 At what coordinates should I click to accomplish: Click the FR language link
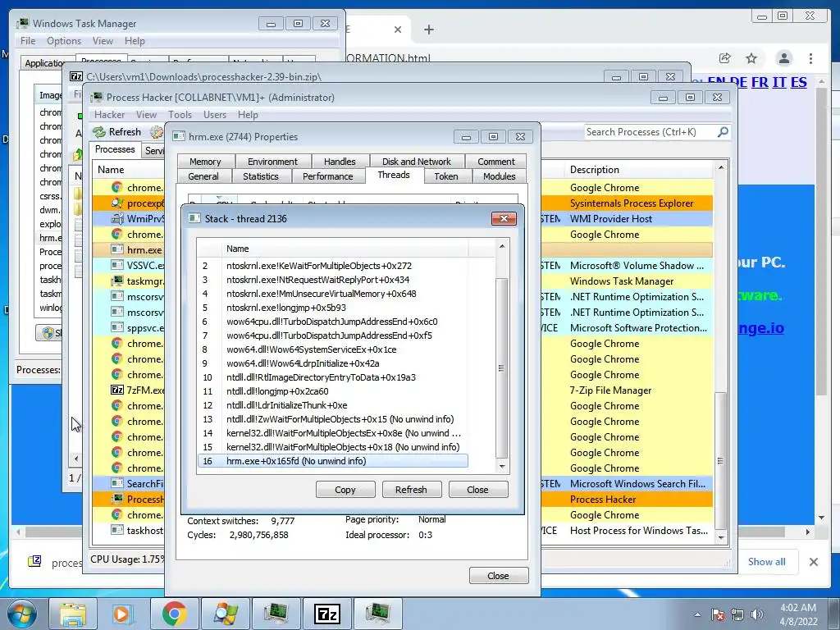click(760, 82)
